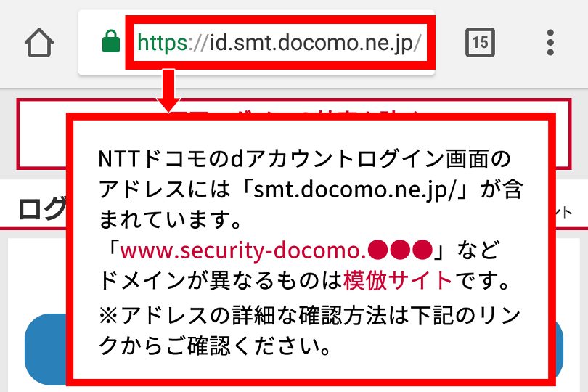
Task: Click the three red dots after security-docomo
Action: (x=400, y=250)
